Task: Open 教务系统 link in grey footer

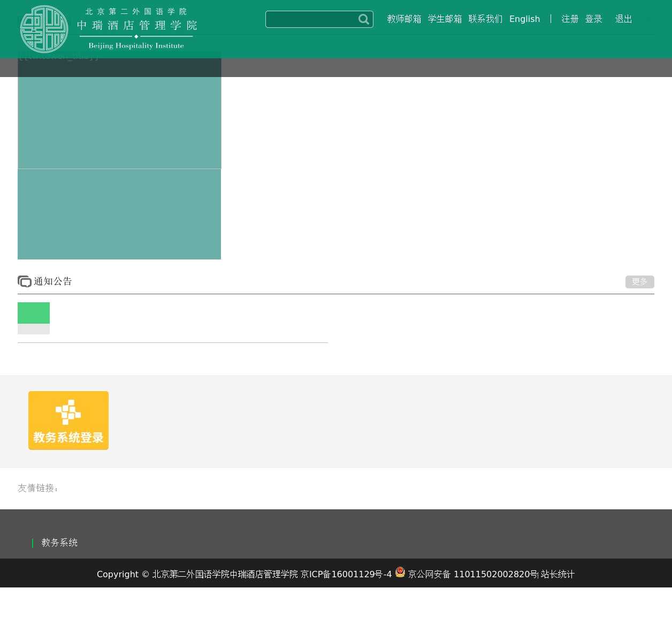Action: (59, 543)
